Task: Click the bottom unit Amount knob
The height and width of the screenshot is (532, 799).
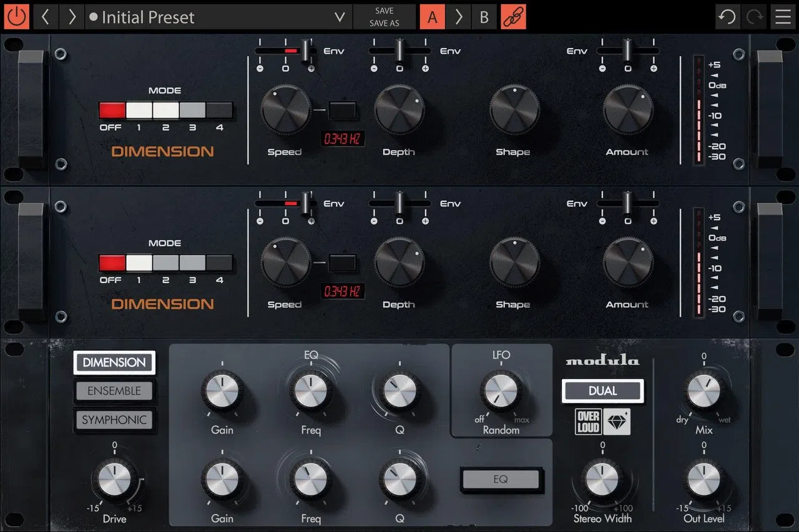Action: click(628, 263)
